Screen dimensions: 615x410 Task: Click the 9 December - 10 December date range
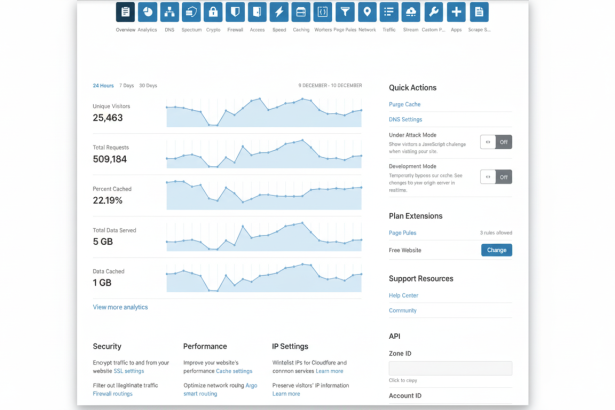tap(330, 85)
